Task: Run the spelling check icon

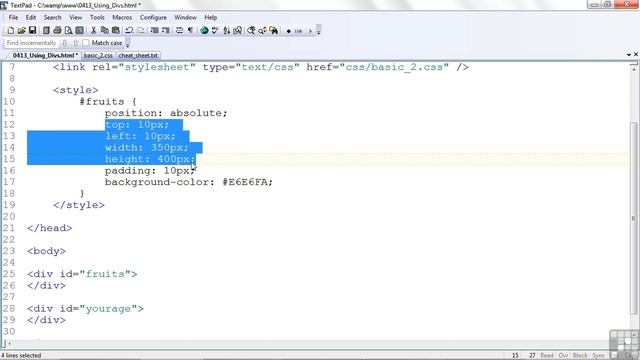Action: [215, 31]
